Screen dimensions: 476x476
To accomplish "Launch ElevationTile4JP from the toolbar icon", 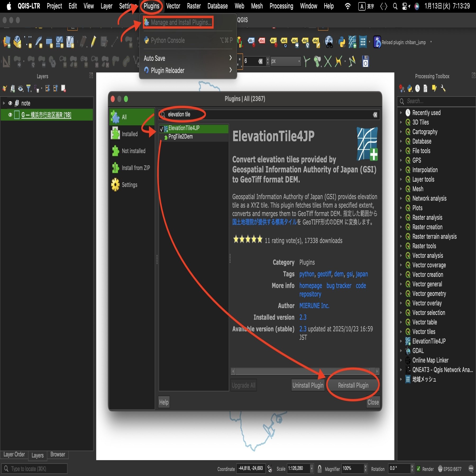I will pos(352,42).
